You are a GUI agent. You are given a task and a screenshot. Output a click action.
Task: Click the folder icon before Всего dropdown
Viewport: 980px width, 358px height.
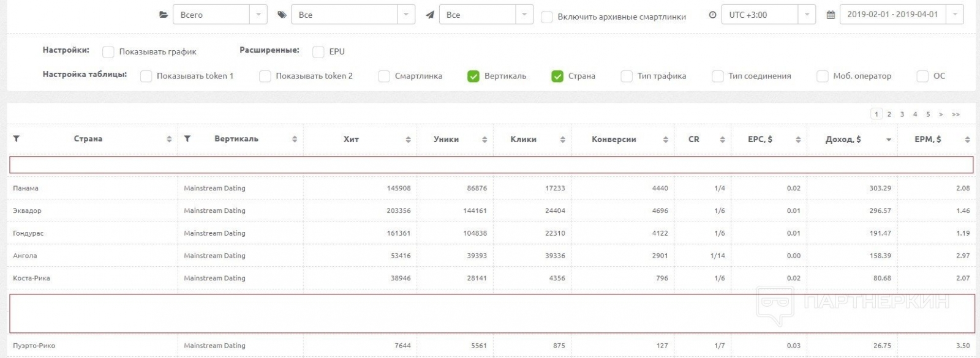click(x=164, y=15)
